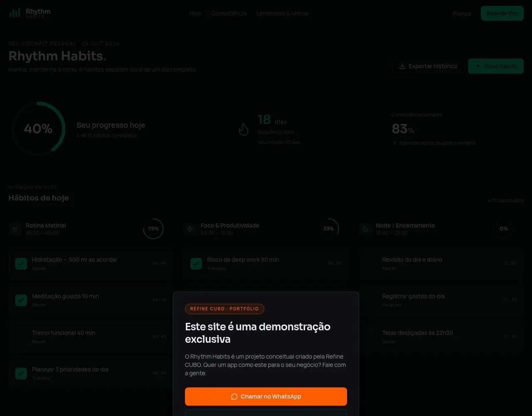Click the 'Hábitos de hoje' heading
The image size is (532, 416).
pyautogui.click(x=39, y=198)
